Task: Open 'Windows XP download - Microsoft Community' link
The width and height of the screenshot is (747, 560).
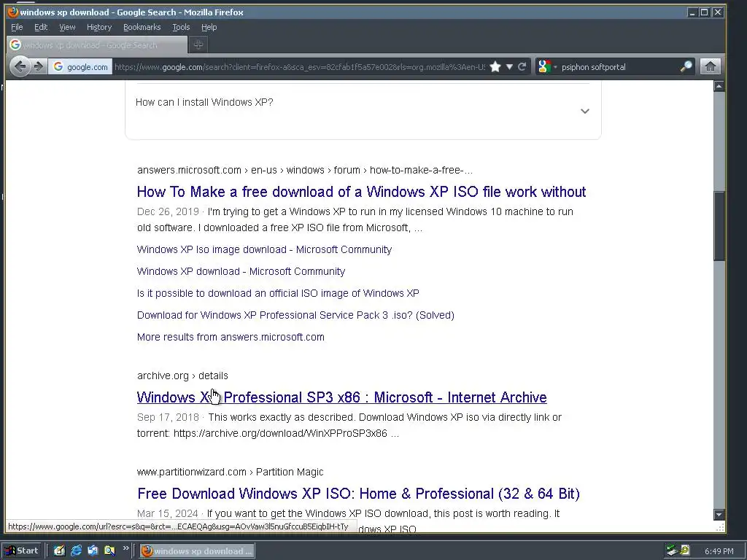Action: tap(241, 271)
